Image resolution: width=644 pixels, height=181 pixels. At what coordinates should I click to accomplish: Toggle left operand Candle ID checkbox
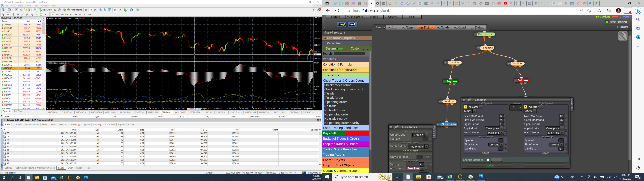505,149
